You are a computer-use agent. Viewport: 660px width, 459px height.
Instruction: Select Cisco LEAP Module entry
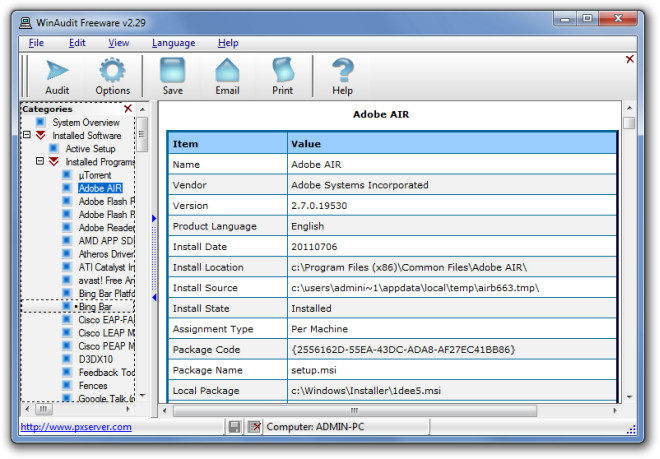point(106,333)
